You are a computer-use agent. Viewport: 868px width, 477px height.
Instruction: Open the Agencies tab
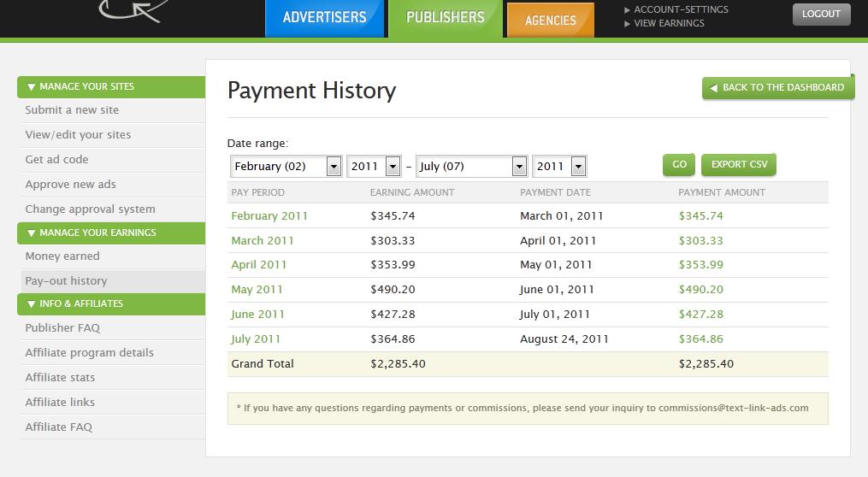[550, 21]
